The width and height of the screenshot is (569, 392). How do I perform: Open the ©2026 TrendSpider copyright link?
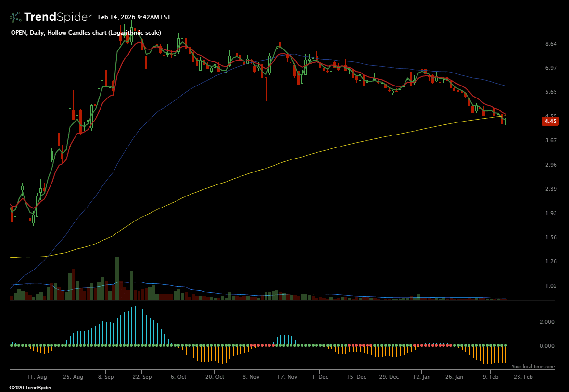[30, 387]
